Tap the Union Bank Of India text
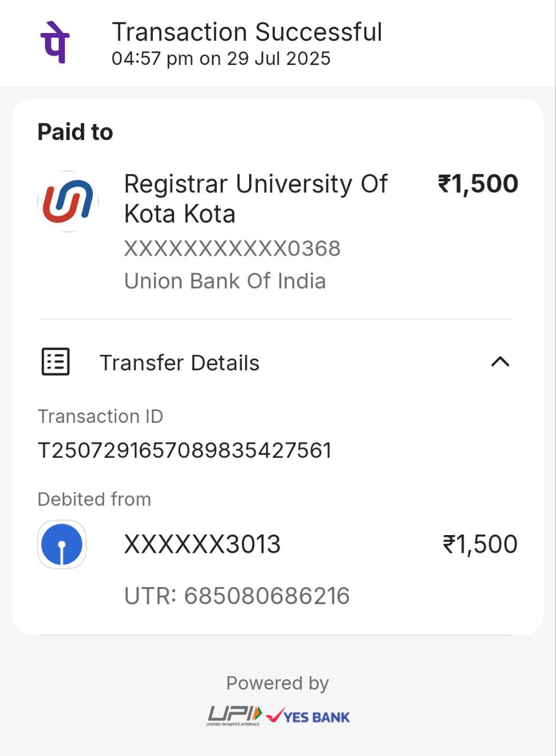Screen dimensions: 556x756 (225, 281)
